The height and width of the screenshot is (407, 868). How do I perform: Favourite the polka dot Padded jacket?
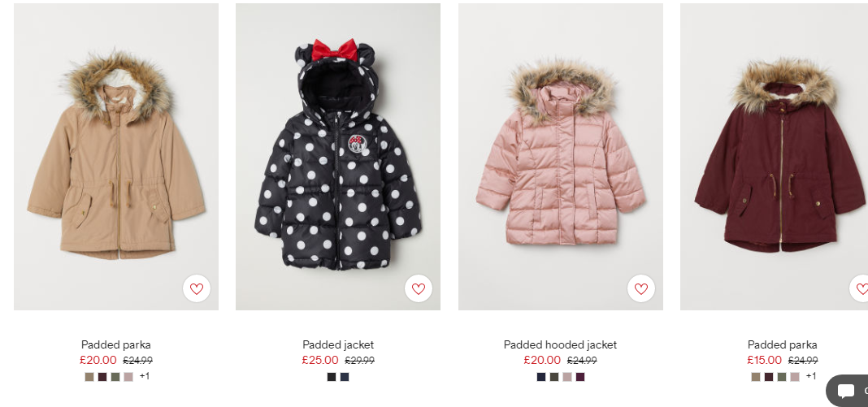(419, 288)
